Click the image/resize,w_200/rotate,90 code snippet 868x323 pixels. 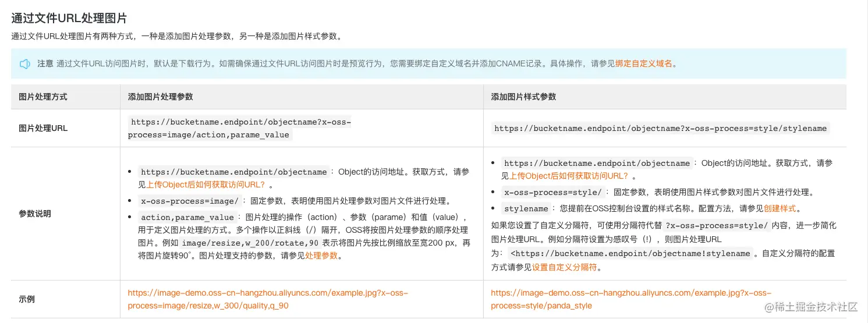point(250,243)
